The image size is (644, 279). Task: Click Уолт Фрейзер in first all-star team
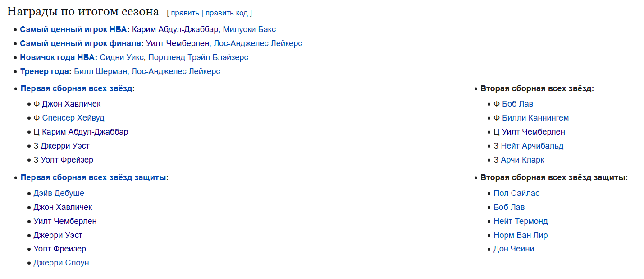click(67, 160)
